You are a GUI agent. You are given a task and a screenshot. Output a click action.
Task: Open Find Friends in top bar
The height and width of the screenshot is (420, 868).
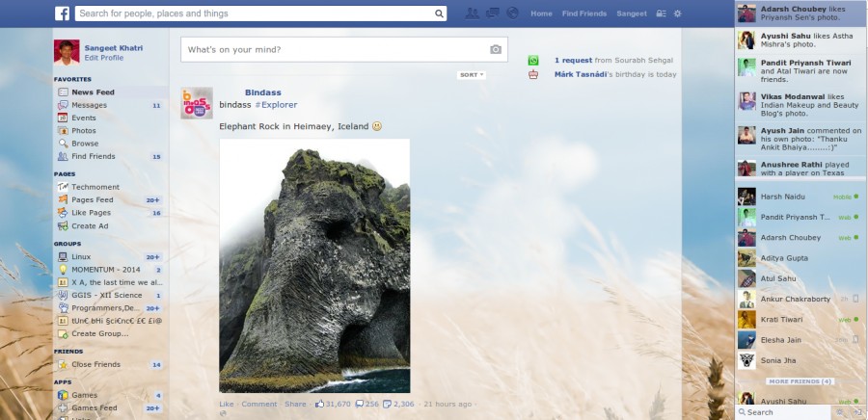(x=584, y=13)
